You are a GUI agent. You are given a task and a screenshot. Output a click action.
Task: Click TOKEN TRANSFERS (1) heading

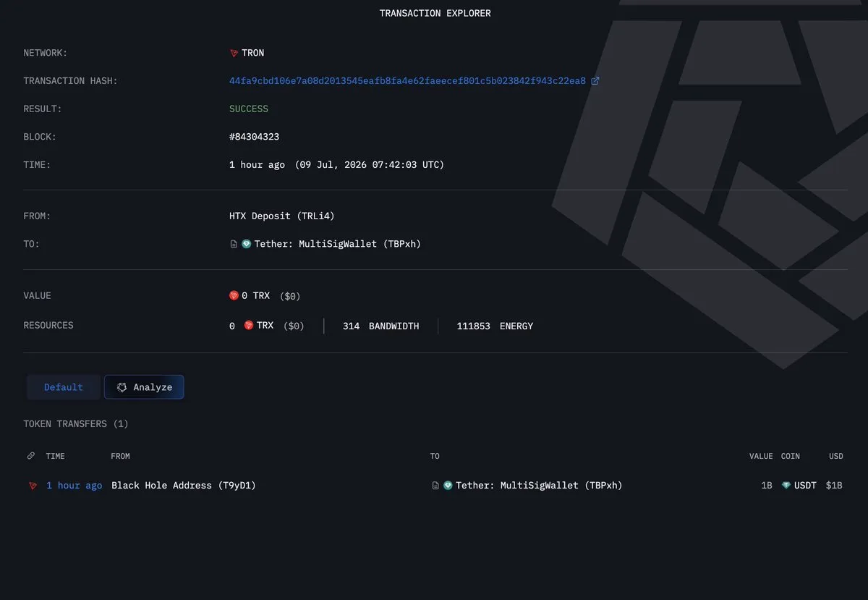[x=76, y=424]
